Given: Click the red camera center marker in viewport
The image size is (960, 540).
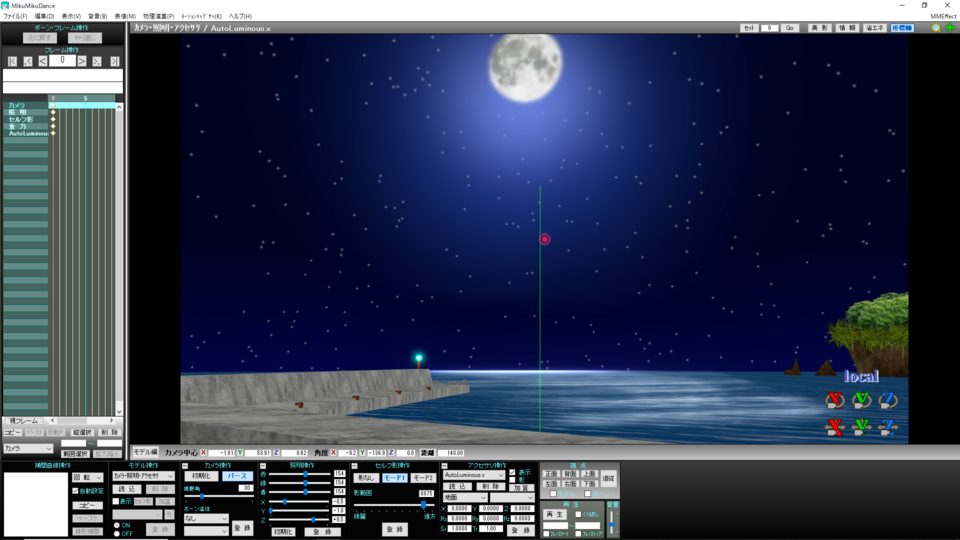Looking at the screenshot, I should [x=545, y=239].
